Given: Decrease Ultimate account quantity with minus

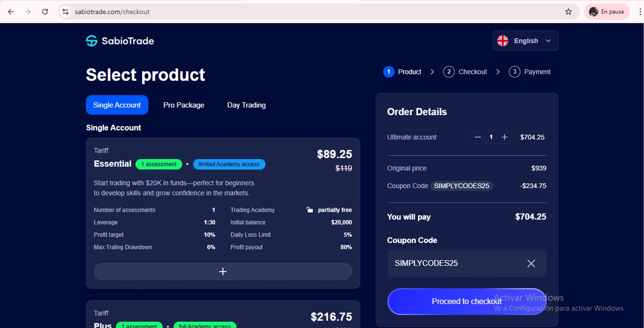Looking at the screenshot, I should point(478,137).
